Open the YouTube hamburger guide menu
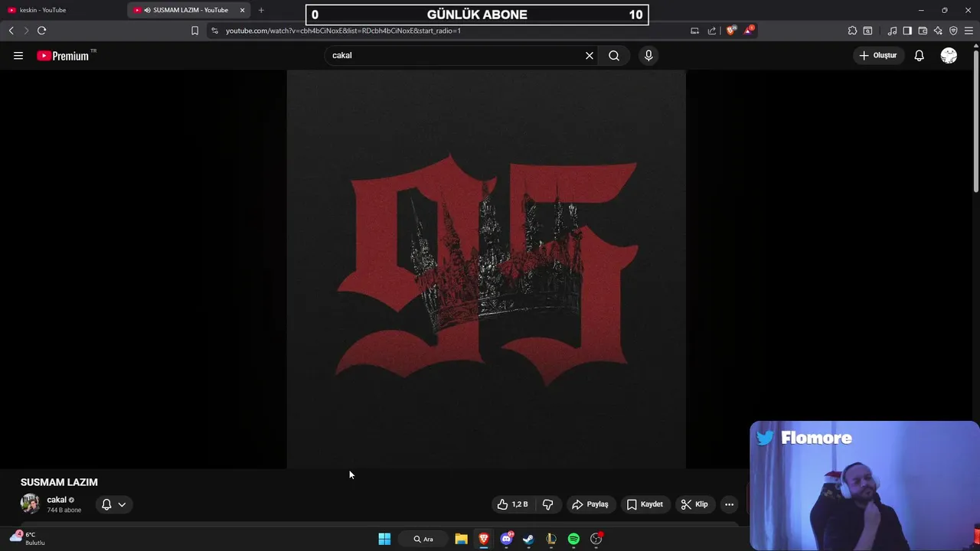The width and height of the screenshot is (980, 551). point(18,55)
